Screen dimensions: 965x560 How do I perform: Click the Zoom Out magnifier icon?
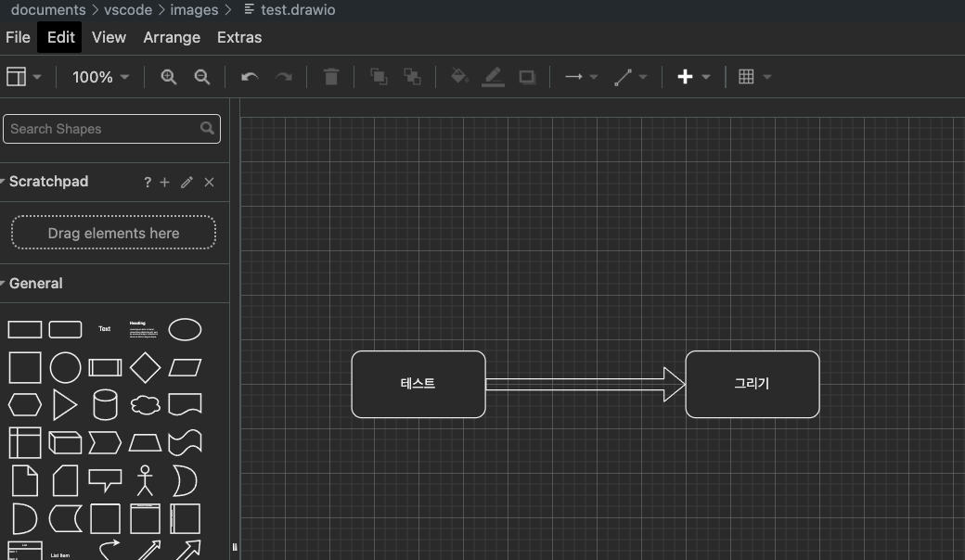[201, 77]
